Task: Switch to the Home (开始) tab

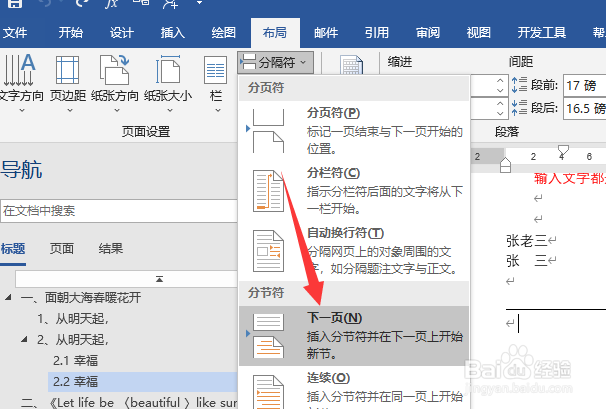Action: tap(71, 33)
